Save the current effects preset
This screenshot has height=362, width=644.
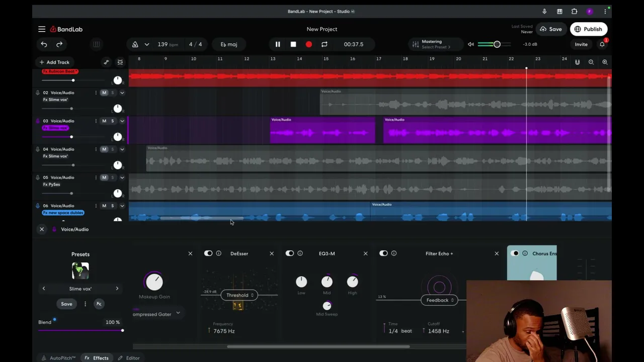66,304
